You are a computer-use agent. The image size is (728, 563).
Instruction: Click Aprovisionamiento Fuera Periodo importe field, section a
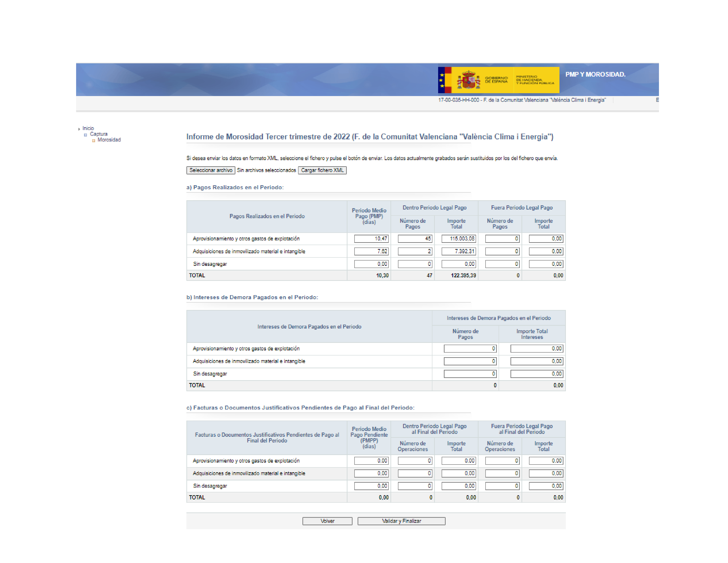(x=546, y=238)
